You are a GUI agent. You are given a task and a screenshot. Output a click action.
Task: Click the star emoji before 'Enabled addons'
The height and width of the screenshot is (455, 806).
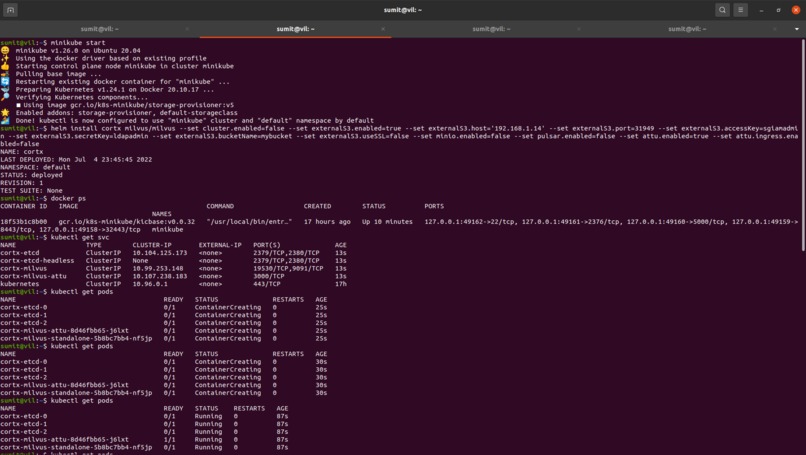pyautogui.click(x=5, y=112)
